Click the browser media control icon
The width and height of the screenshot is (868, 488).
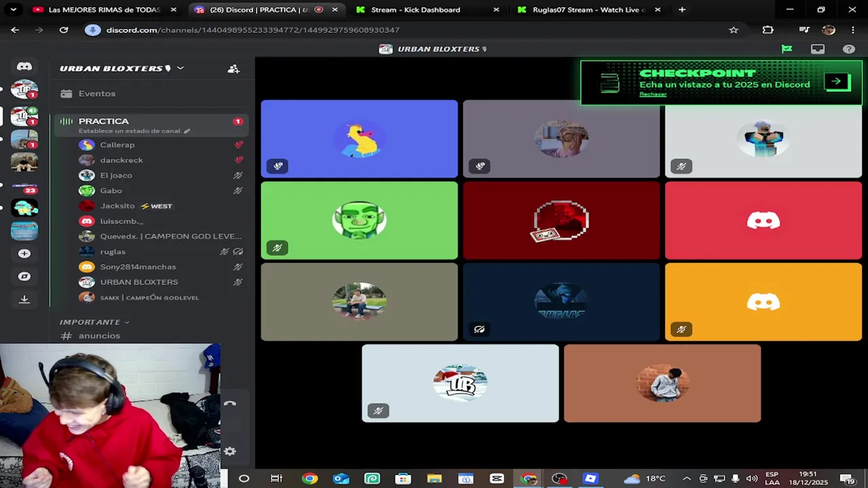pos(804,30)
